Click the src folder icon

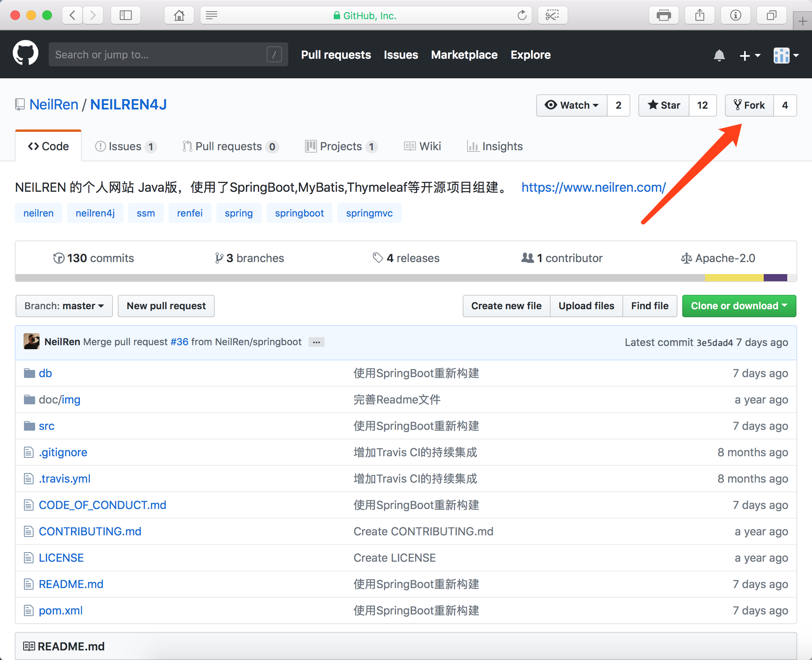(x=30, y=426)
